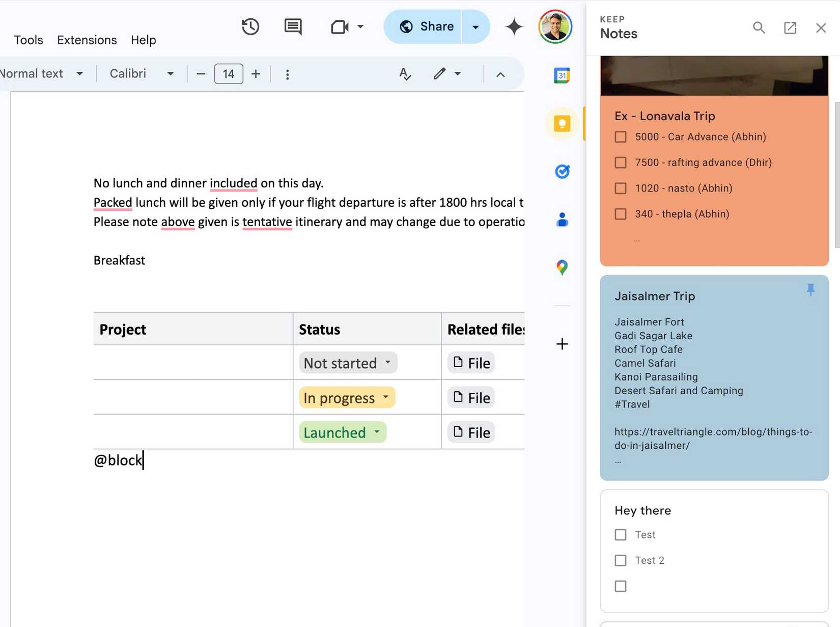Open Google Tasks side panel icon
Viewport: 840px width, 627px height.
click(x=562, y=172)
